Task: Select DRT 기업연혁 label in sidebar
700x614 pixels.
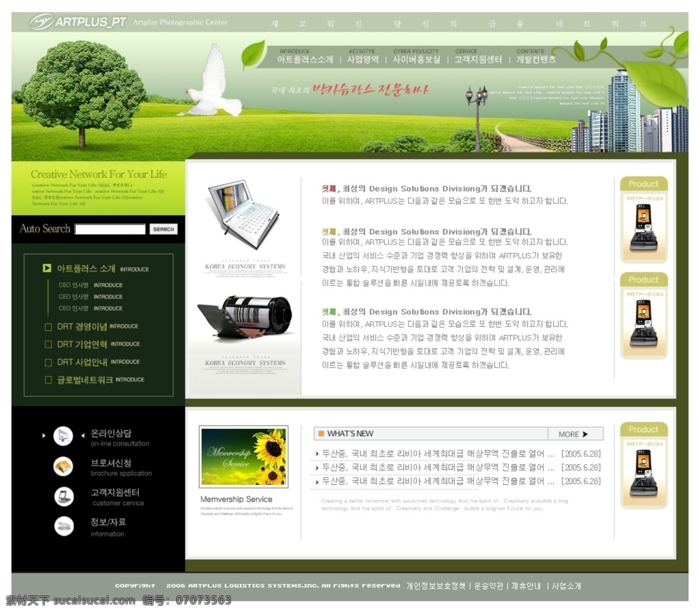Action: [x=82, y=344]
